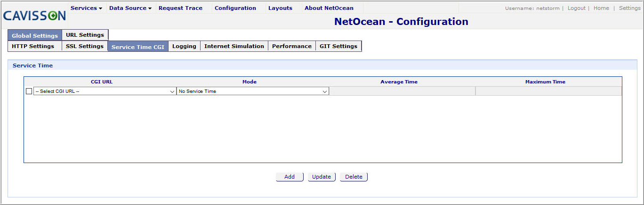The width and height of the screenshot is (644, 205).
Task: Open Request Trace menu item
Action: tap(180, 8)
